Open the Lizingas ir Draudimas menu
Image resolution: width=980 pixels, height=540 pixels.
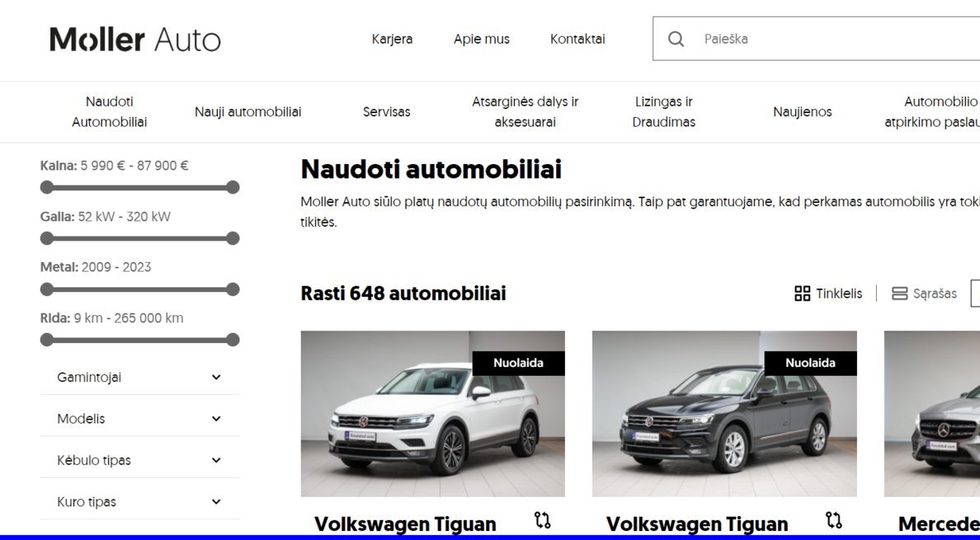point(664,112)
